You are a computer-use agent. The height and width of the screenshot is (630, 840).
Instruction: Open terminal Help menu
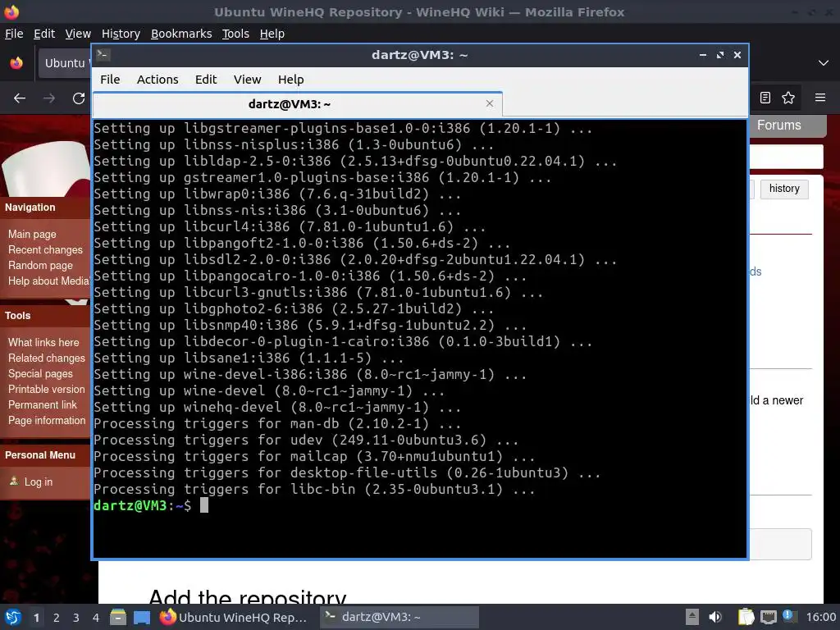(x=291, y=80)
